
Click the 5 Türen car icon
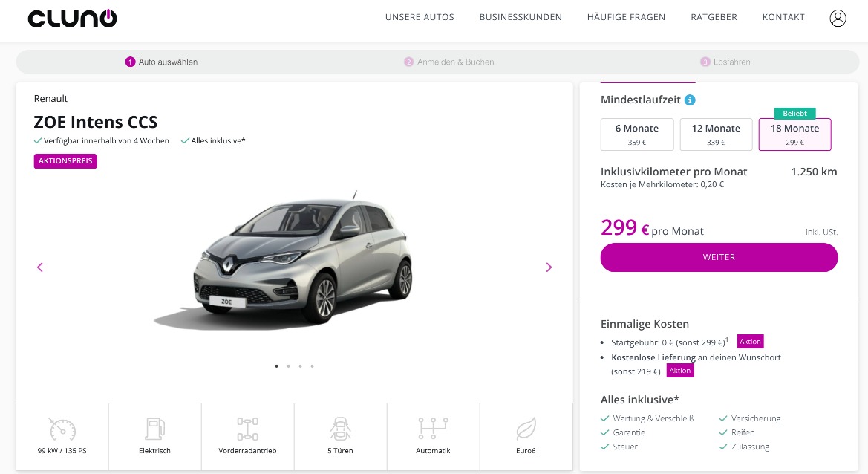click(340, 429)
